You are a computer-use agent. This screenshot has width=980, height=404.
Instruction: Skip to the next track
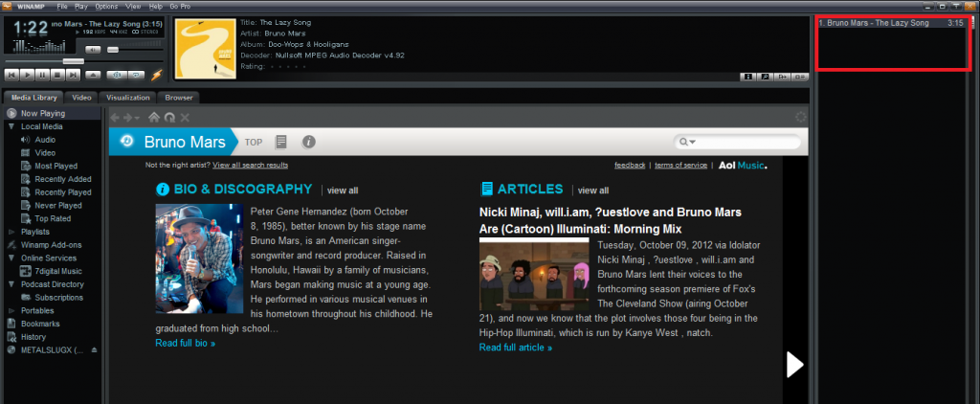pos(73,75)
